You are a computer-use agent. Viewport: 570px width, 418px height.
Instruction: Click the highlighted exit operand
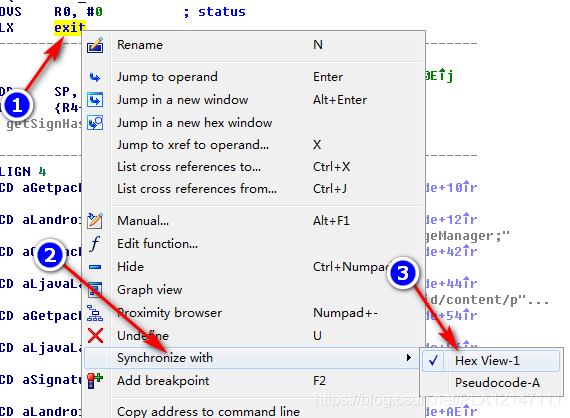(x=70, y=28)
